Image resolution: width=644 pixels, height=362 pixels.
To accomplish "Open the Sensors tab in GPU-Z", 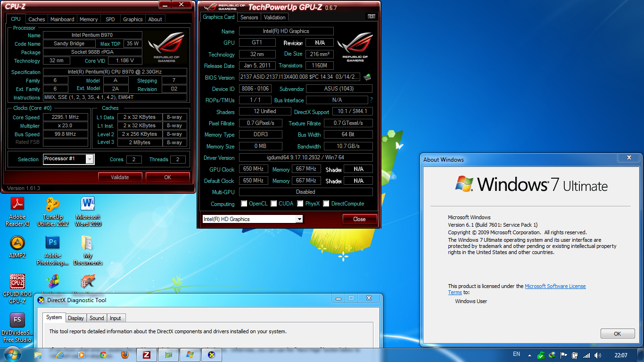I will pyautogui.click(x=249, y=17).
